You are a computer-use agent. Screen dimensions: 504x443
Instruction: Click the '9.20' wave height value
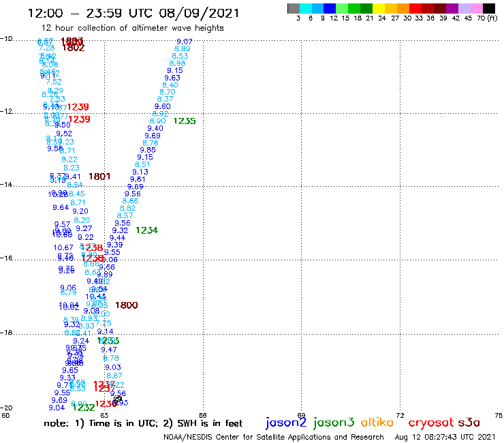[80, 211]
